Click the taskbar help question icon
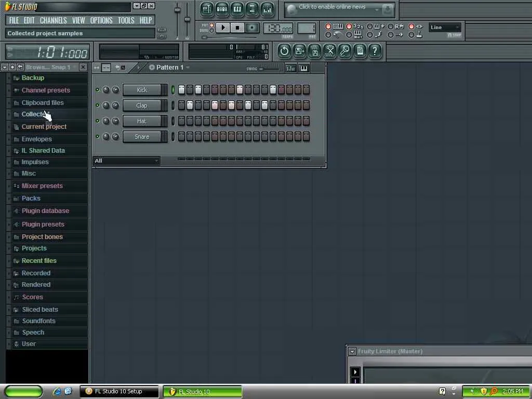Viewport: 532px width, 399px height. coord(442,391)
